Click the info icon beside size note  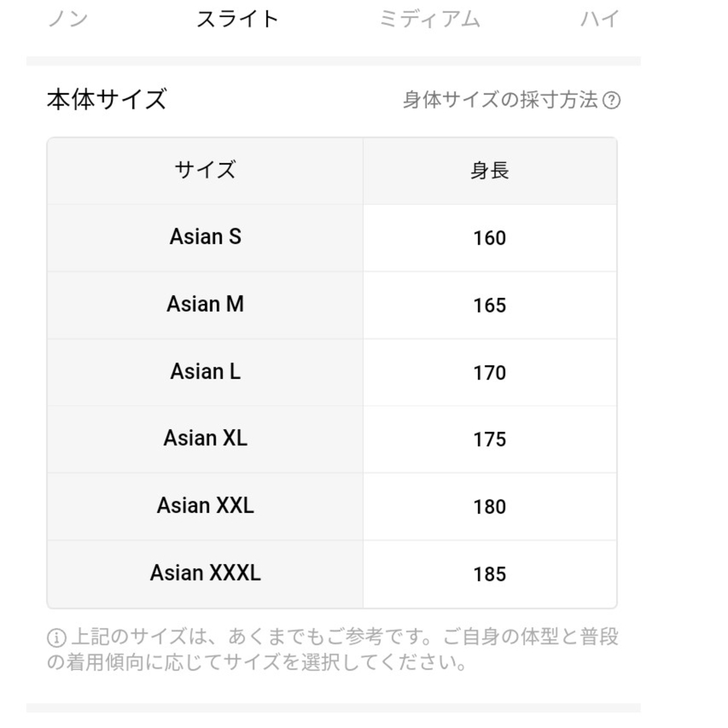(56, 638)
